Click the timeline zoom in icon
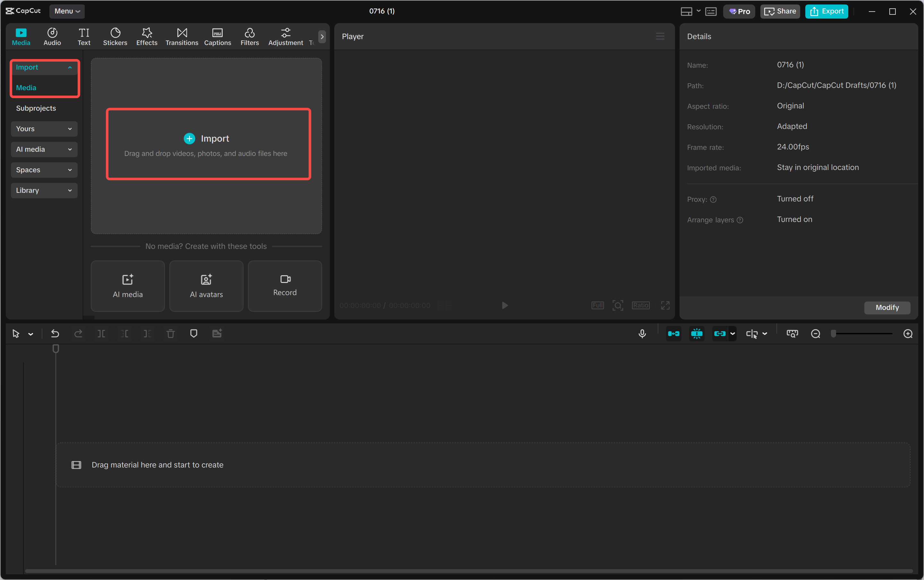Image resolution: width=924 pixels, height=580 pixels. click(x=908, y=334)
